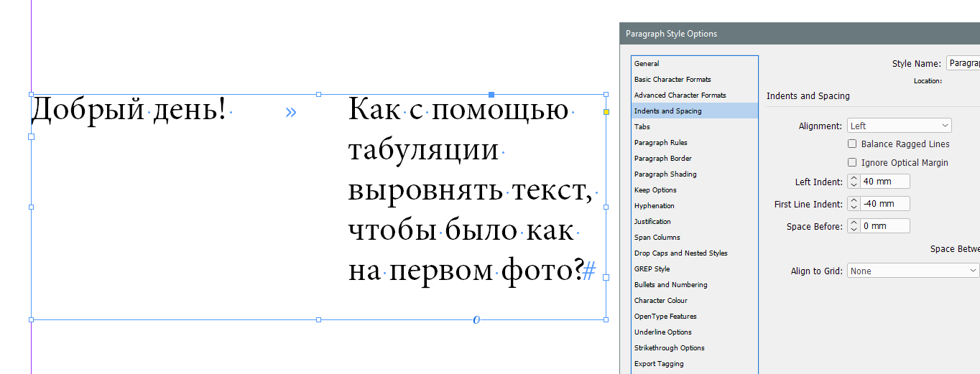Click the text frame out port handle
Image resolution: width=980 pixels, height=374 pixels.
click(x=606, y=277)
